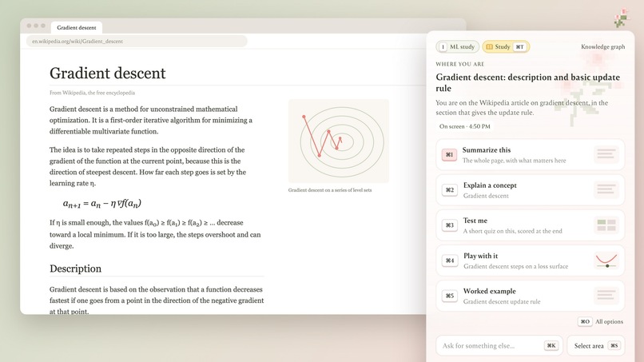Image resolution: width=644 pixels, height=362 pixels.
Task: Click the ⌘T badge in the Study chip
Action: 519,47
